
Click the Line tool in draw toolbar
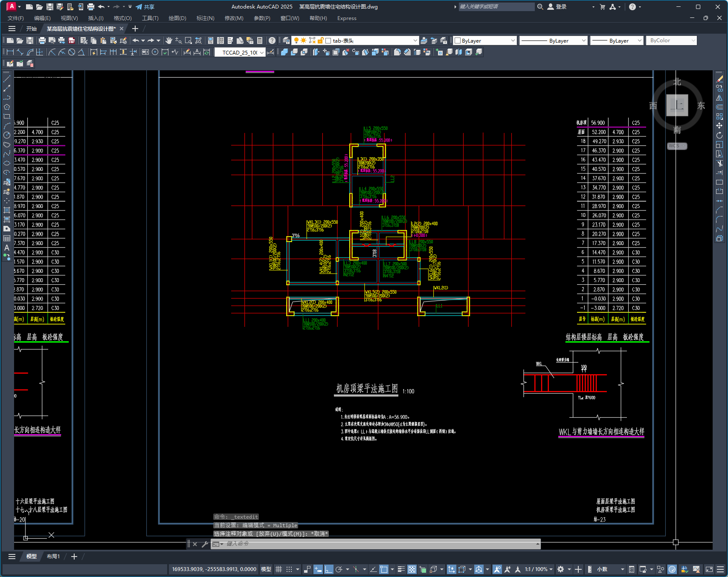(x=7, y=79)
